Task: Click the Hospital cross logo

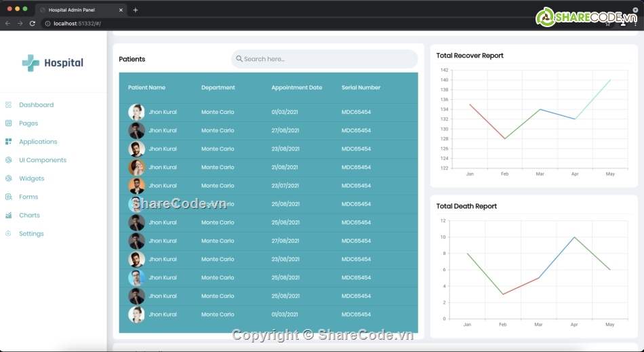Action: pos(31,63)
